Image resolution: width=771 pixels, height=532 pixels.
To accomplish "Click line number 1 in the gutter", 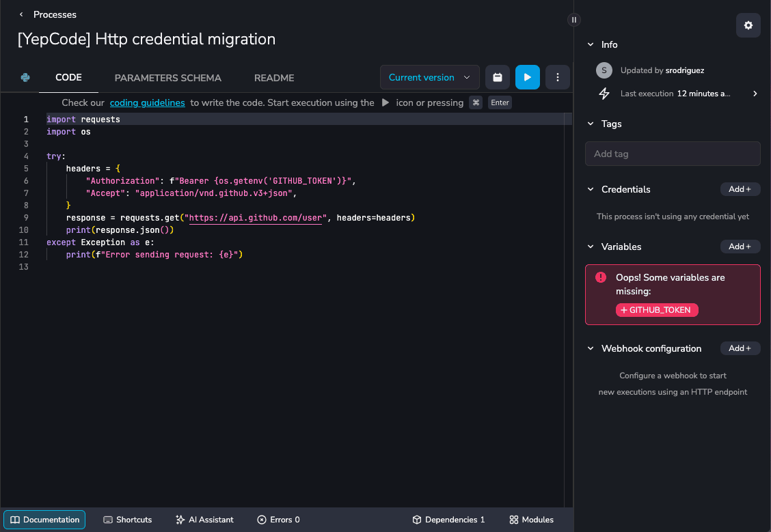I will coord(26,120).
